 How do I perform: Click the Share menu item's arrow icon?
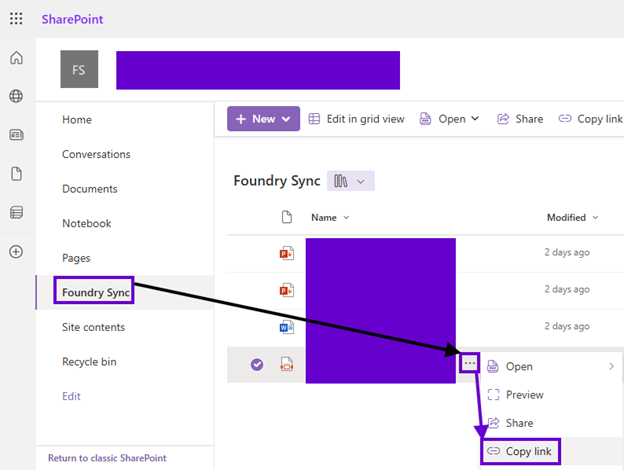(x=493, y=423)
